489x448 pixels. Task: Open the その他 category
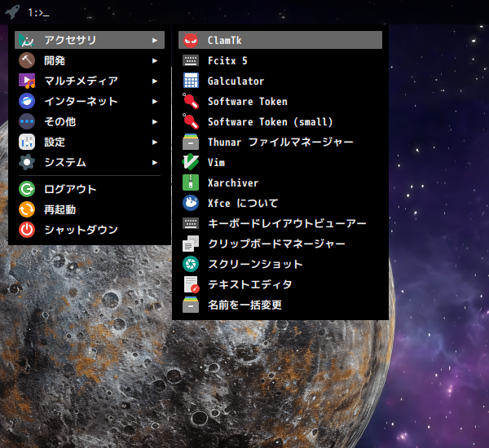pos(90,121)
